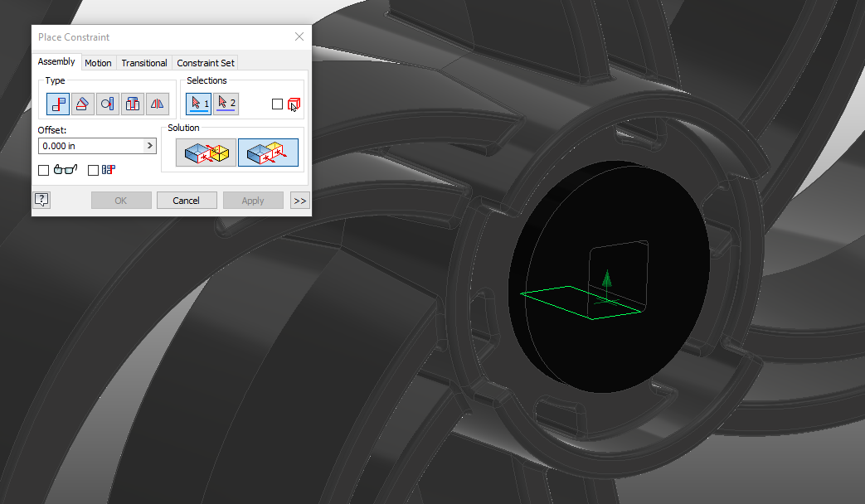Select the Angle constraint type
Viewport: 865px width, 504px height.
click(83, 104)
